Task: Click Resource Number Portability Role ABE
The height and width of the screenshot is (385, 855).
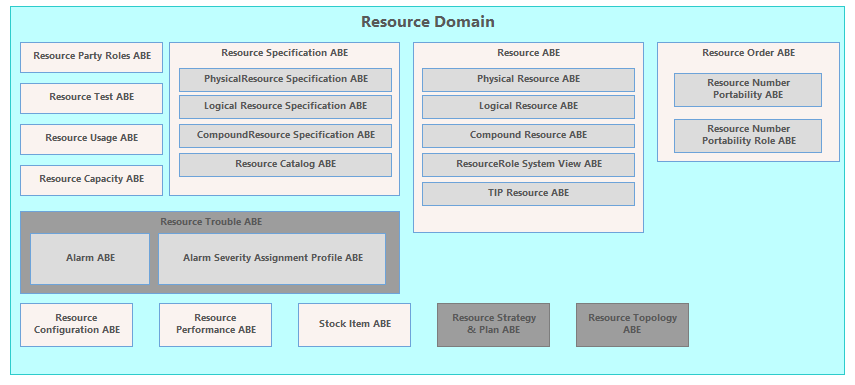Action: pos(748,136)
